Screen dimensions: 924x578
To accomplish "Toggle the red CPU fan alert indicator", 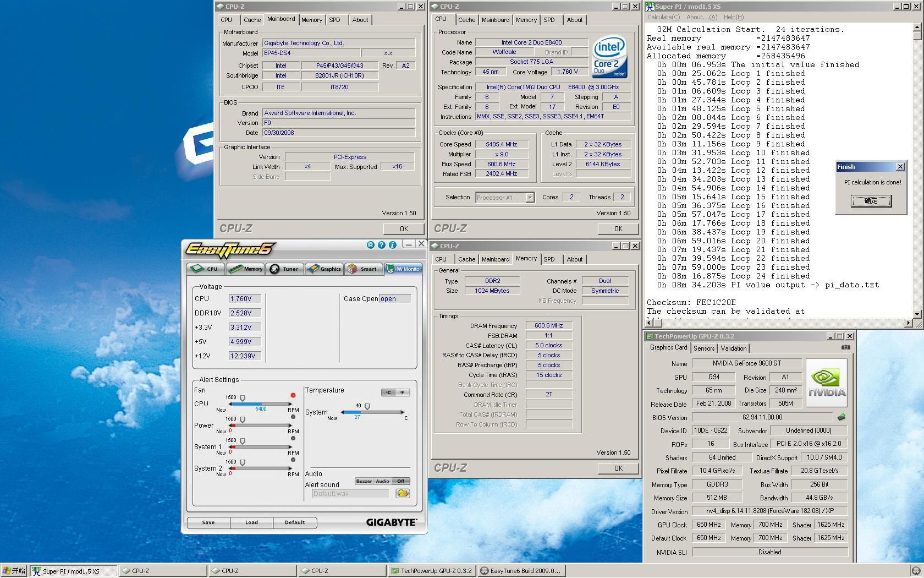I will tap(293, 395).
